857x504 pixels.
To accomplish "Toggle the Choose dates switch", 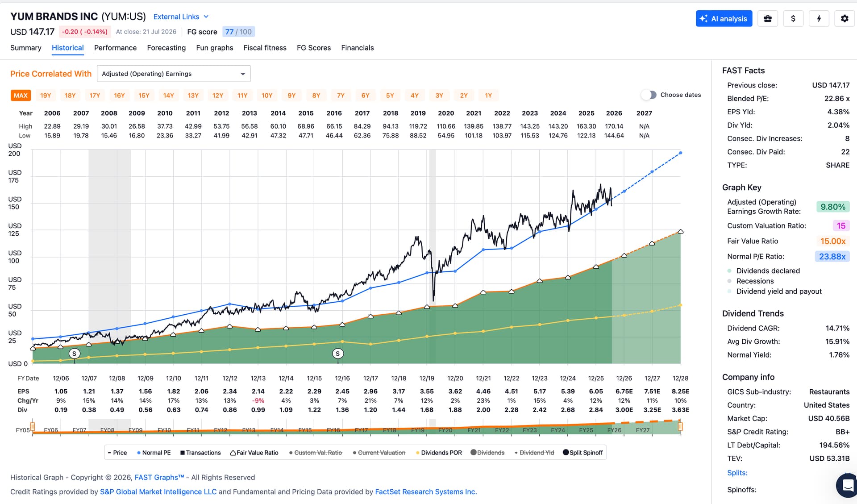I will pyautogui.click(x=649, y=95).
